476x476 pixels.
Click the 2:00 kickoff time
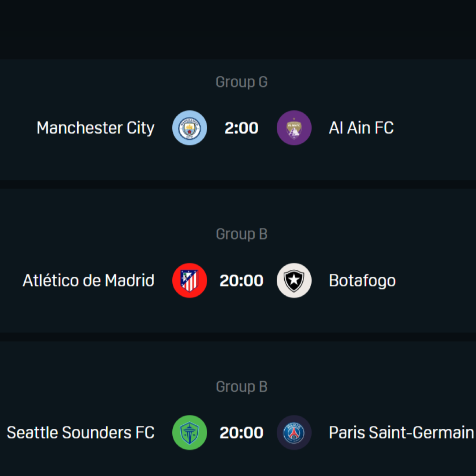click(x=242, y=128)
